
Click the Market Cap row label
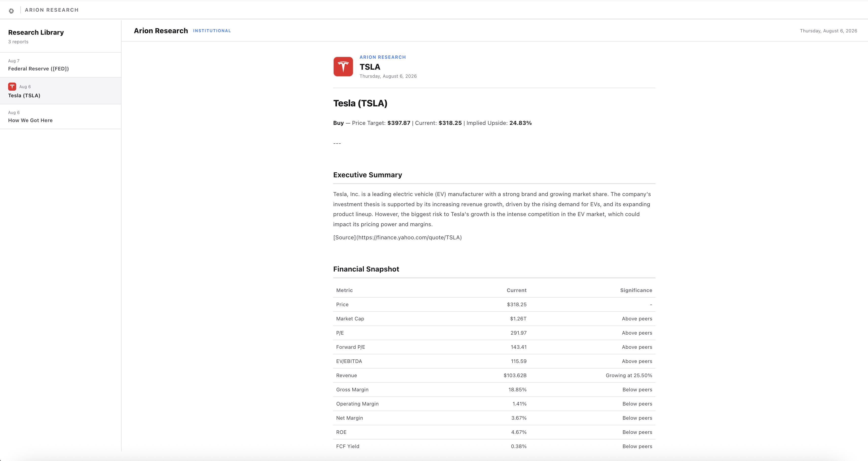[350, 319]
